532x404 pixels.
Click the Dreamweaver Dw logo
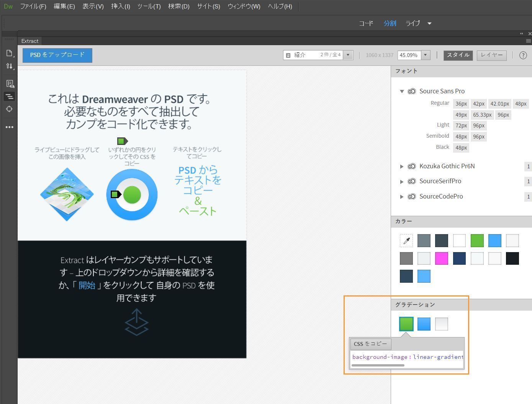point(8,7)
